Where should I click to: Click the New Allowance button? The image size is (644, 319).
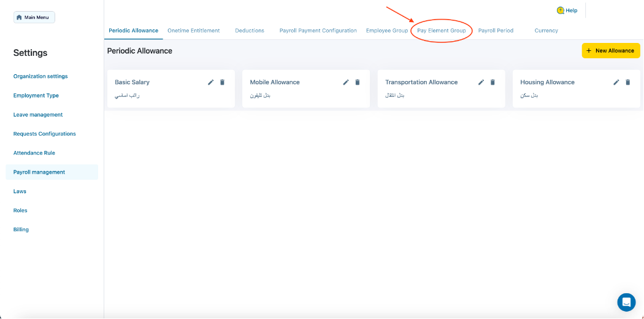[610, 50]
